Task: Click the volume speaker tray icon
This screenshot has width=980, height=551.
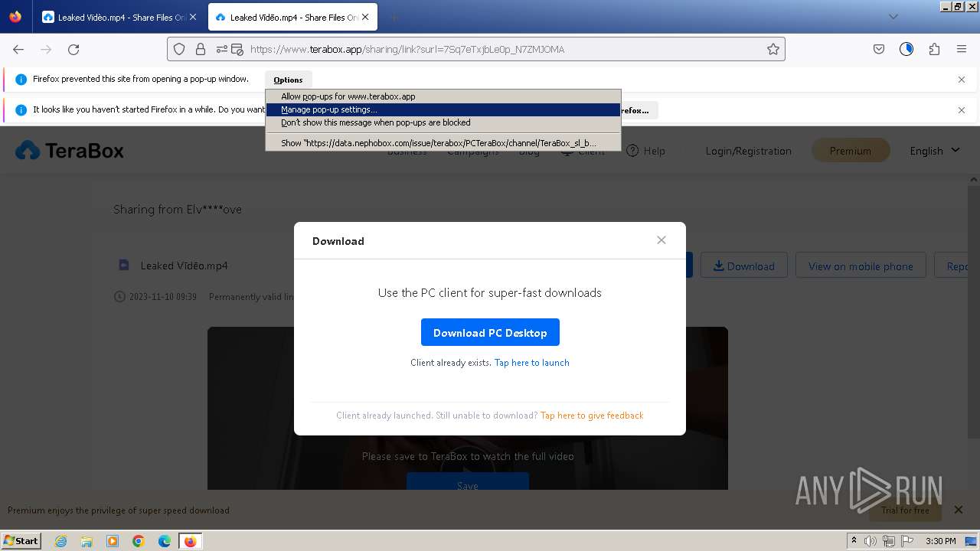Action: pos(871,541)
